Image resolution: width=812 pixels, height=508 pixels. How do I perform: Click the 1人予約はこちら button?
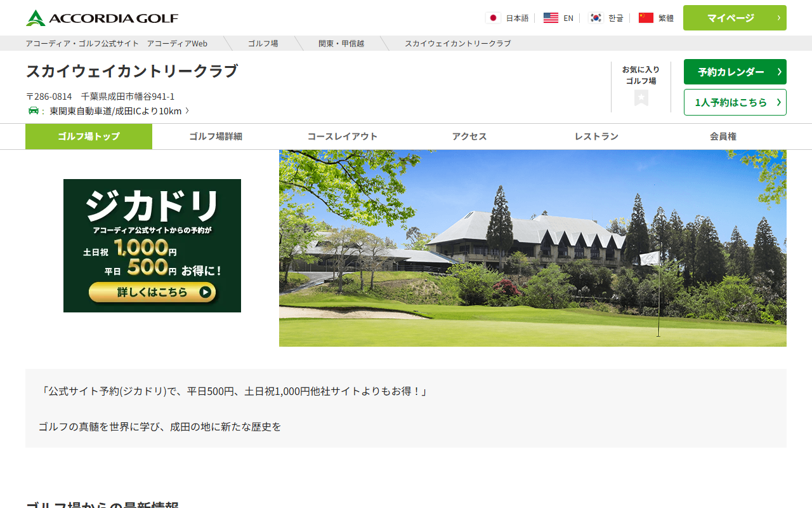point(735,102)
